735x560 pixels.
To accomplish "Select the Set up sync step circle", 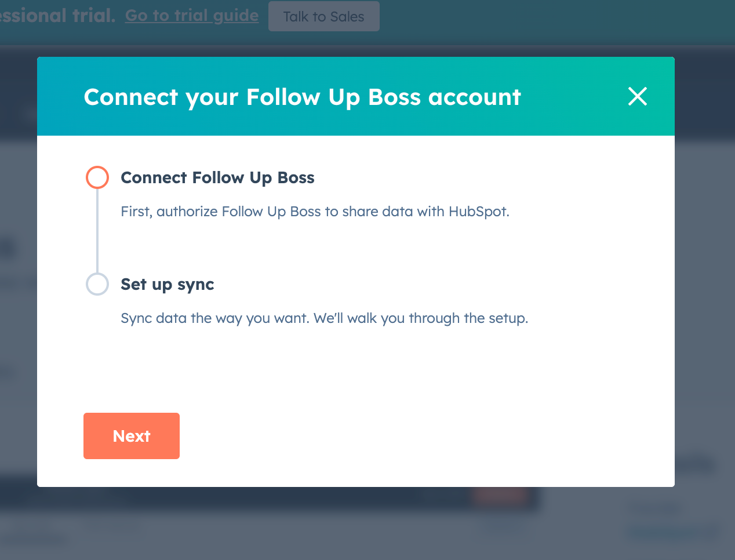I will tap(97, 284).
